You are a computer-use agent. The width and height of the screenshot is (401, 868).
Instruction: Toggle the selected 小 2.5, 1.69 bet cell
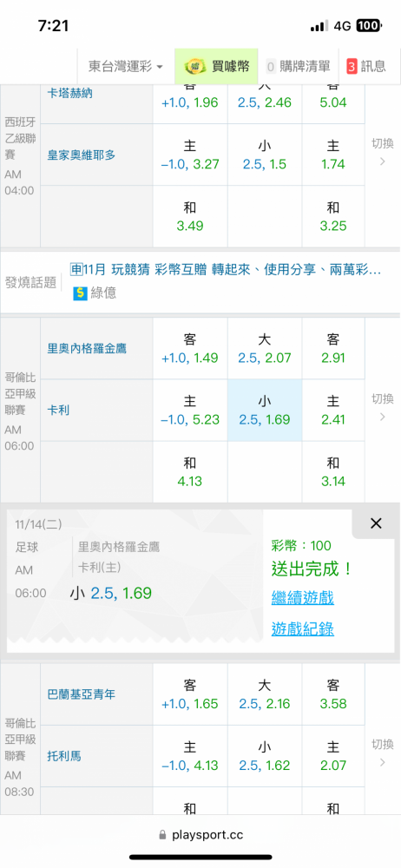click(265, 411)
